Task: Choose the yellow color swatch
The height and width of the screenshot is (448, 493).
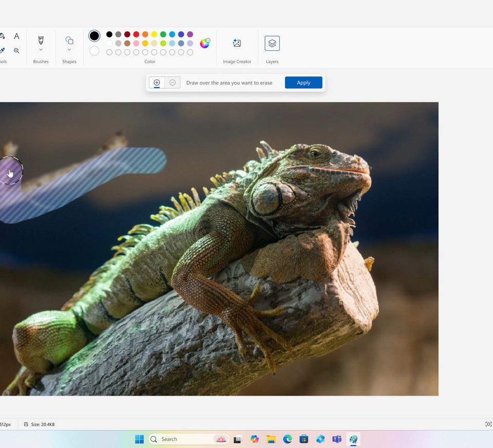Action: pyautogui.click(x=154, y=34)
